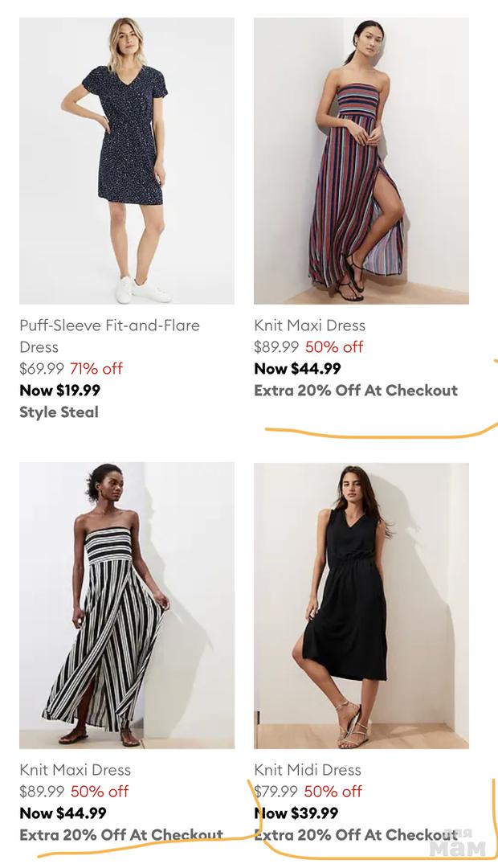The width and height of the screenshot is (498, 868).
Task: Click the 50% off label beside $79.99
Action: (333, 792)
